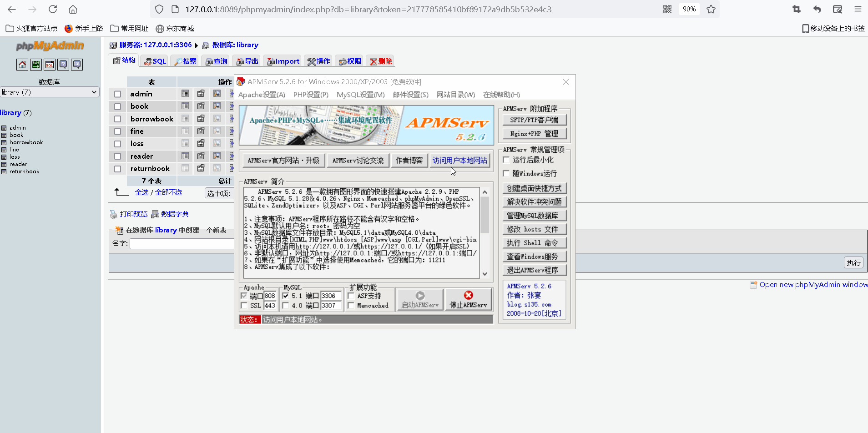Check the loss table checkbox

118,144
